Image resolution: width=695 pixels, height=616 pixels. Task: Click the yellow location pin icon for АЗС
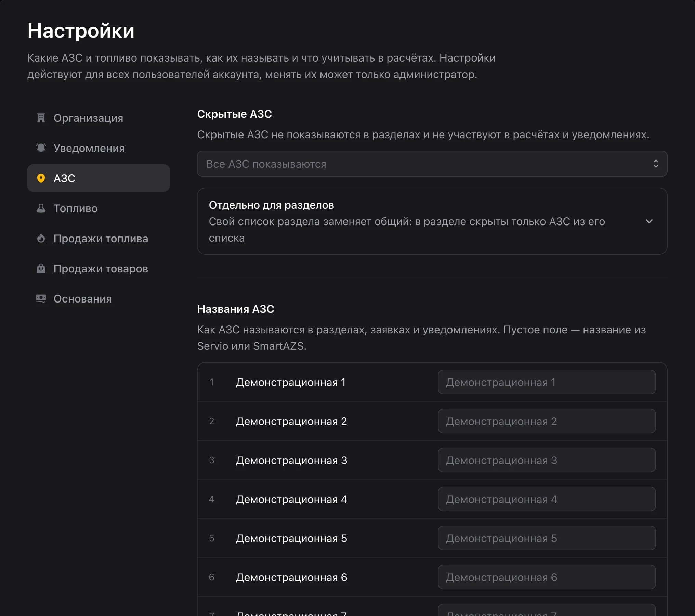point(41,178)
